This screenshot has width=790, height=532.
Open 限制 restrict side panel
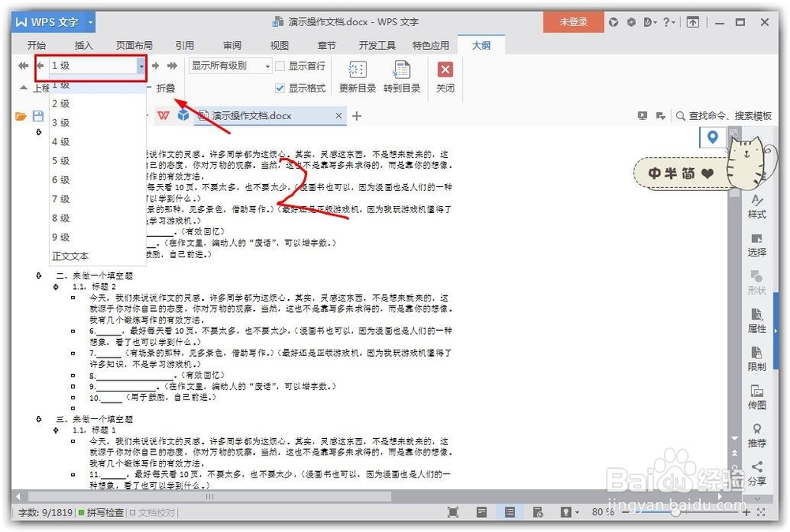[756, 359]
